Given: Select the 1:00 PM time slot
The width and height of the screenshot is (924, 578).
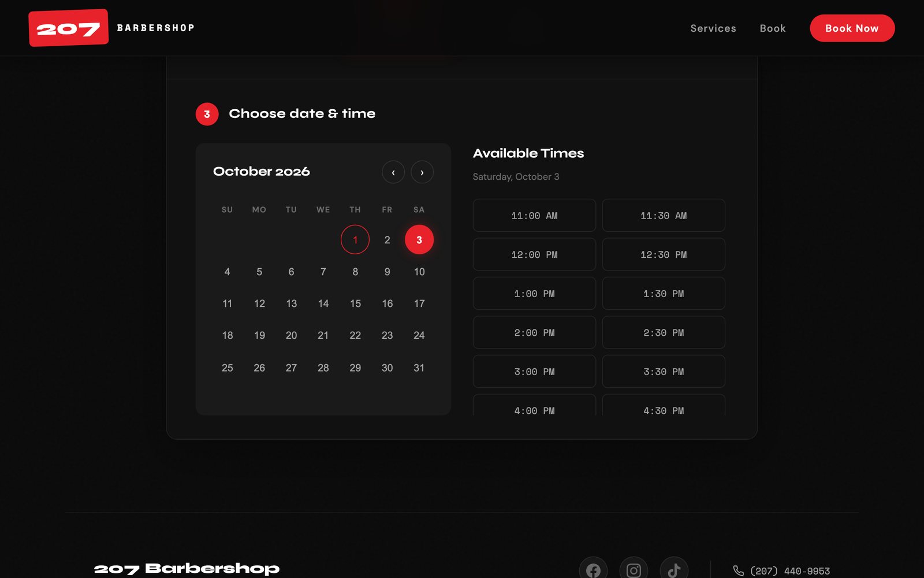Looking at the screenshot, I should [x=534, y=294].
